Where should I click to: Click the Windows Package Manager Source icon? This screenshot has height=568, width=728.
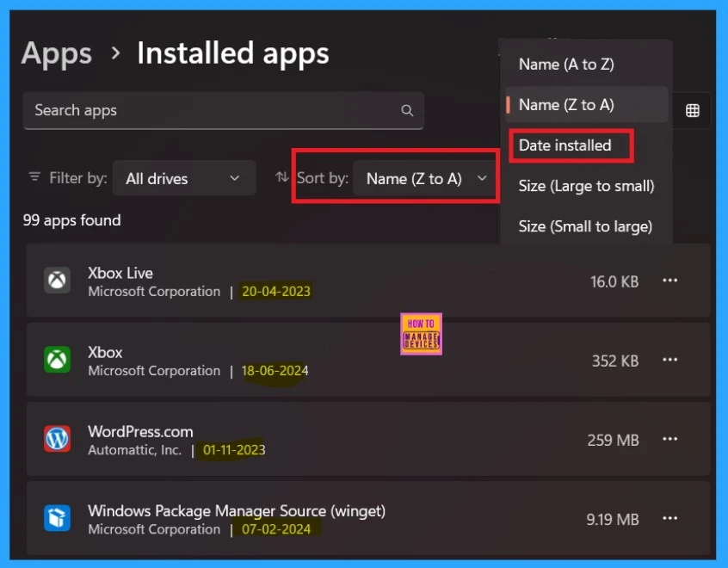click(57, 518)
